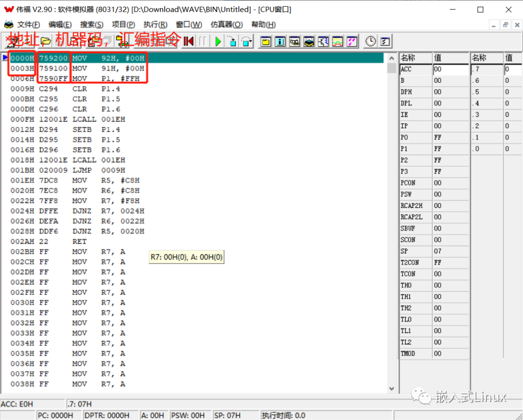Open the waveform/logic analyzer window icon

coord(337,41)
